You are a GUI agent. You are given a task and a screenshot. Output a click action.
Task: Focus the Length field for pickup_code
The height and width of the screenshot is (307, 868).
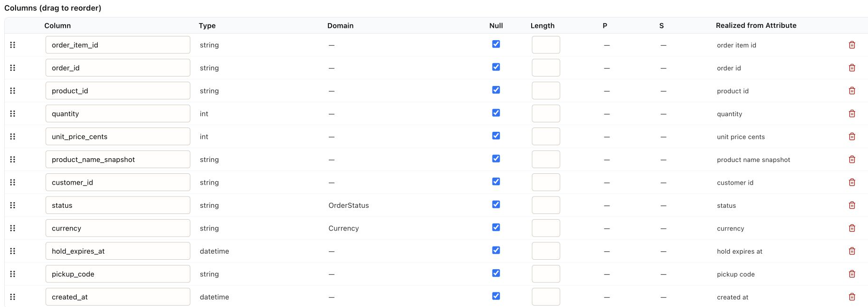[x=546, y=274]
